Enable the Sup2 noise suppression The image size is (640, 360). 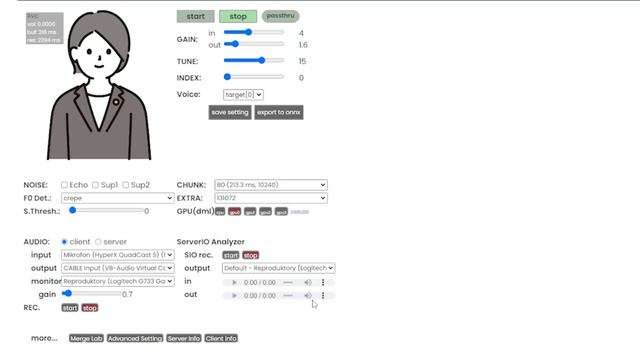click(x=125, y=185)
